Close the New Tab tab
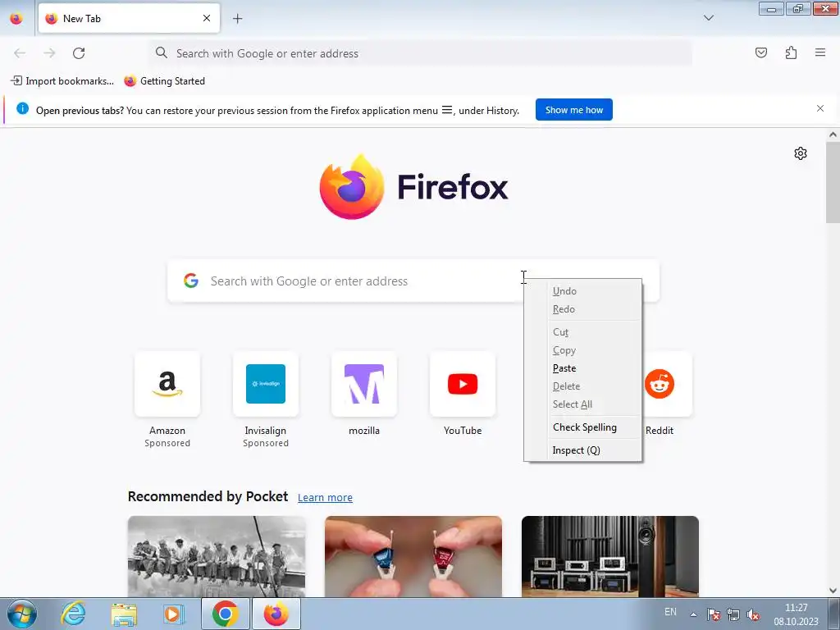Screen dimensions: 840x630 [207, 18]
